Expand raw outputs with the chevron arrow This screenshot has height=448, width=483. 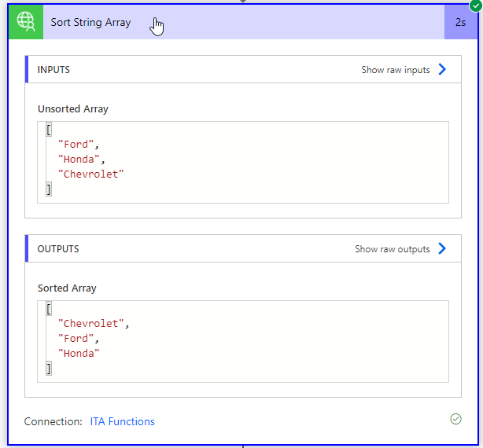coord(442,248)
